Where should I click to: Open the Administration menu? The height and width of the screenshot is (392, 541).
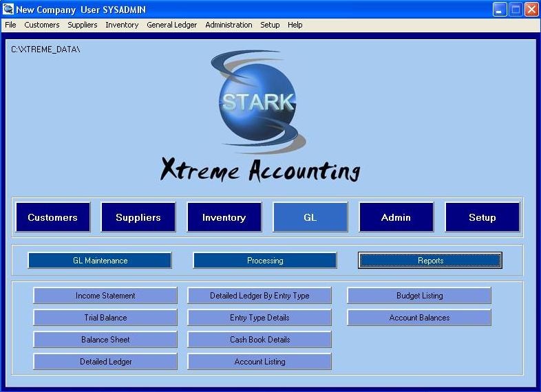[229, 25]
